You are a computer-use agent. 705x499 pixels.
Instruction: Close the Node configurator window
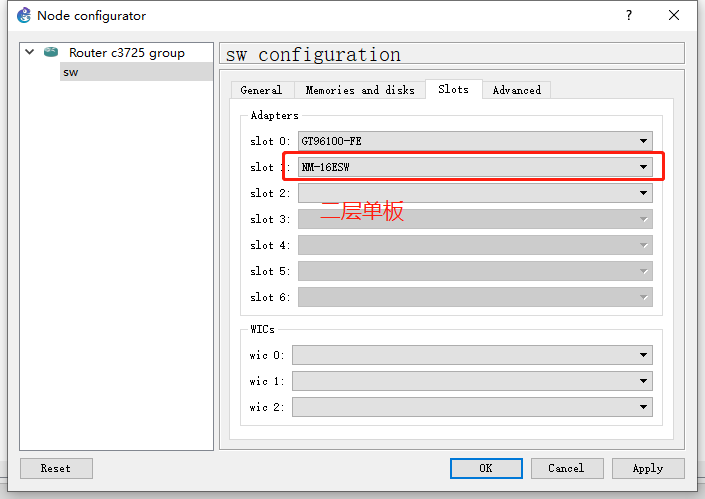tap(675, 15)
